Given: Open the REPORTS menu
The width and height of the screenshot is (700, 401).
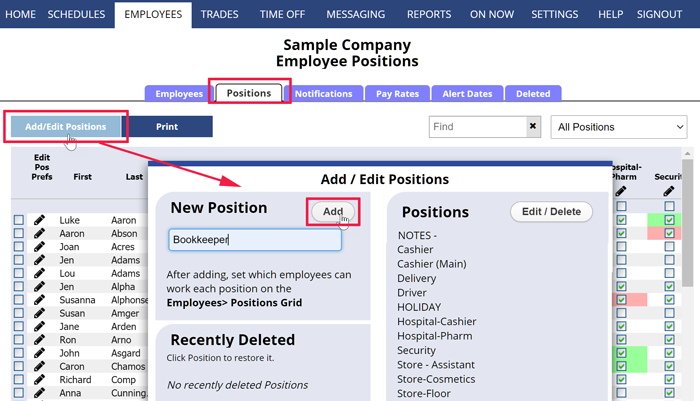Looking at the screenshot, I should (x=429, y=14).
